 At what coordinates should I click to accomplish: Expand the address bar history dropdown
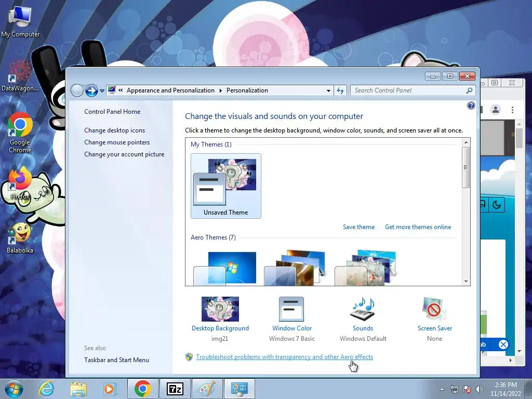point(328,90)
